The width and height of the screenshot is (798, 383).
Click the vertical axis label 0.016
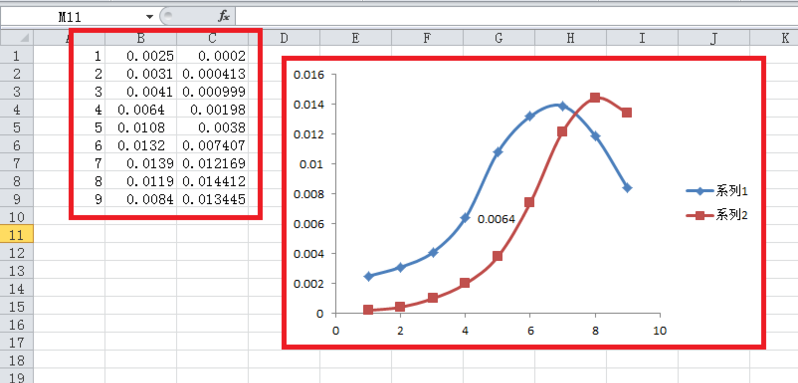[x=308, y=75]
